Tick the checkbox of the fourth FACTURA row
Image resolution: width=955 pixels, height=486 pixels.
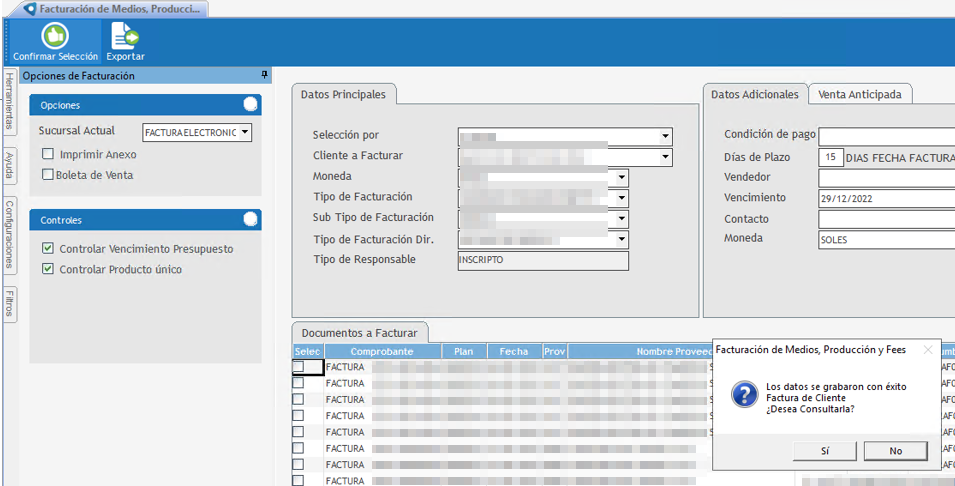298,415
